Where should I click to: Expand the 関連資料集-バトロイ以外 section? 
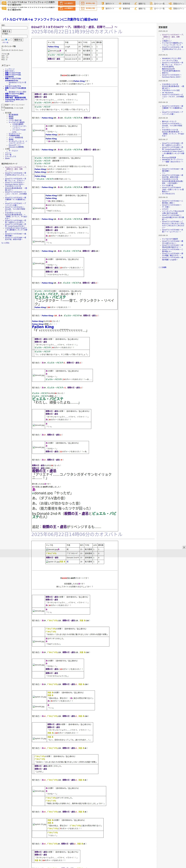click(x=3, y=108)
